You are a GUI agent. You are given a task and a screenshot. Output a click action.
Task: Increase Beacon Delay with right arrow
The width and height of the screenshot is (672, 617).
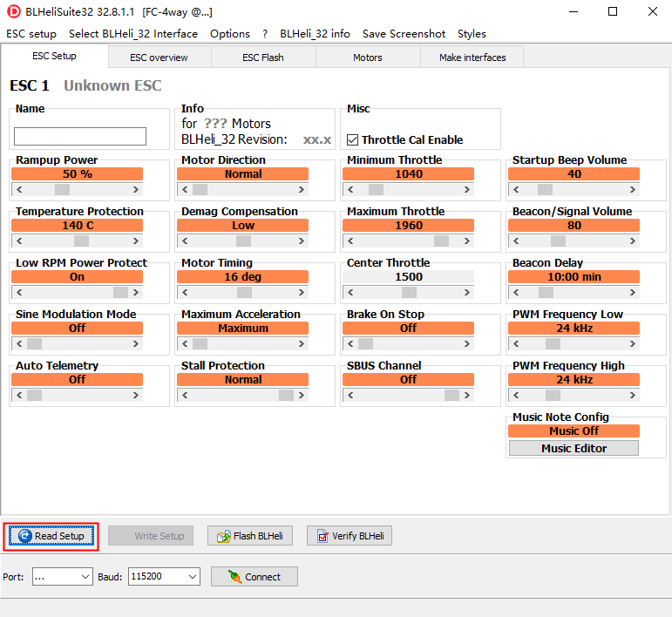[633, 292]
